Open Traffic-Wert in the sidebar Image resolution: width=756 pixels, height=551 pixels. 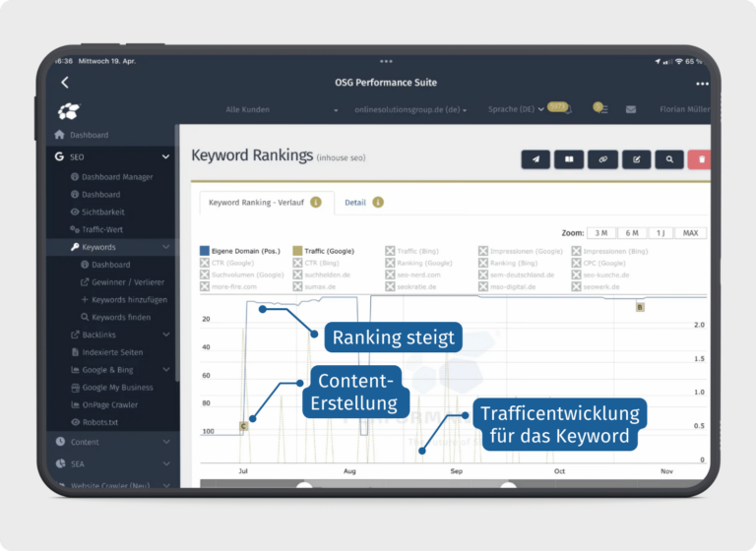click(x=96, y=229)
